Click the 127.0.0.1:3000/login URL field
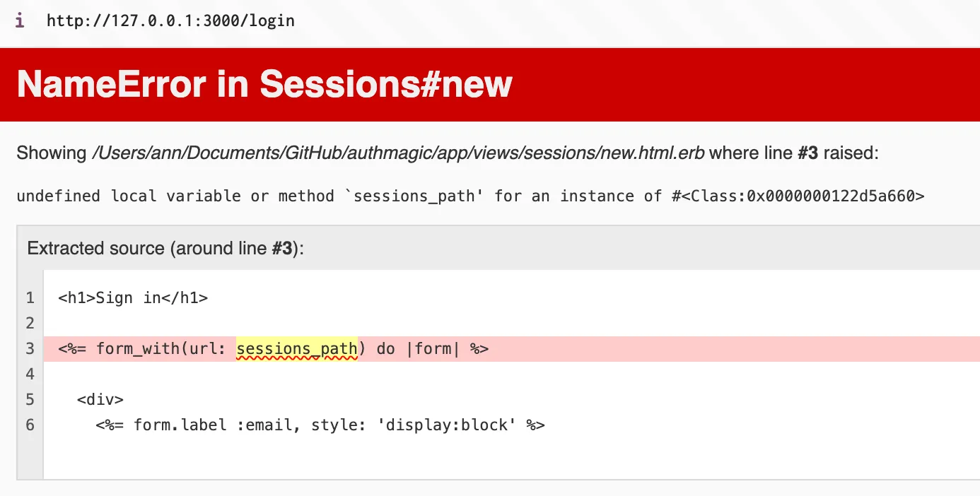The height and width of the screenshot is (496, 980). pyautogui.click(x=170, y=20)
